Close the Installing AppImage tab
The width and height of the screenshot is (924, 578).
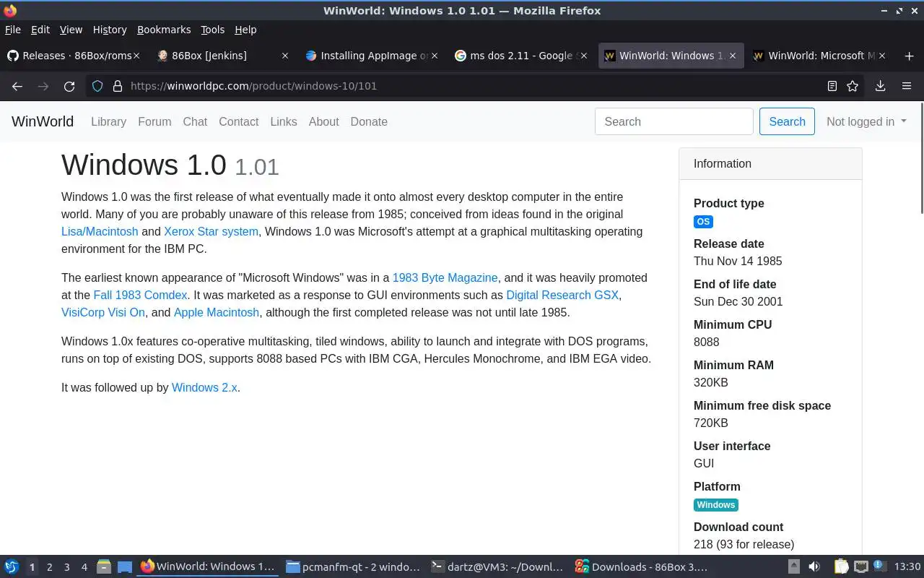[434, 56]
